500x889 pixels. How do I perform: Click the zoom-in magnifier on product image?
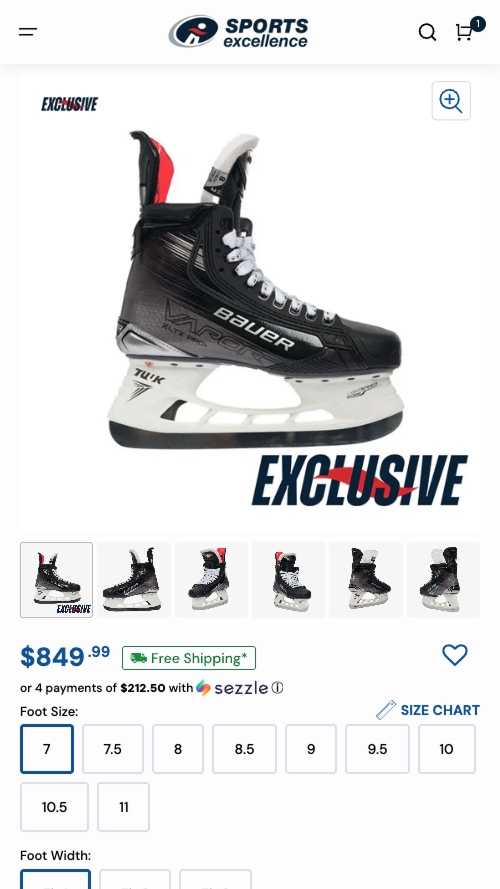pos(451,101)
